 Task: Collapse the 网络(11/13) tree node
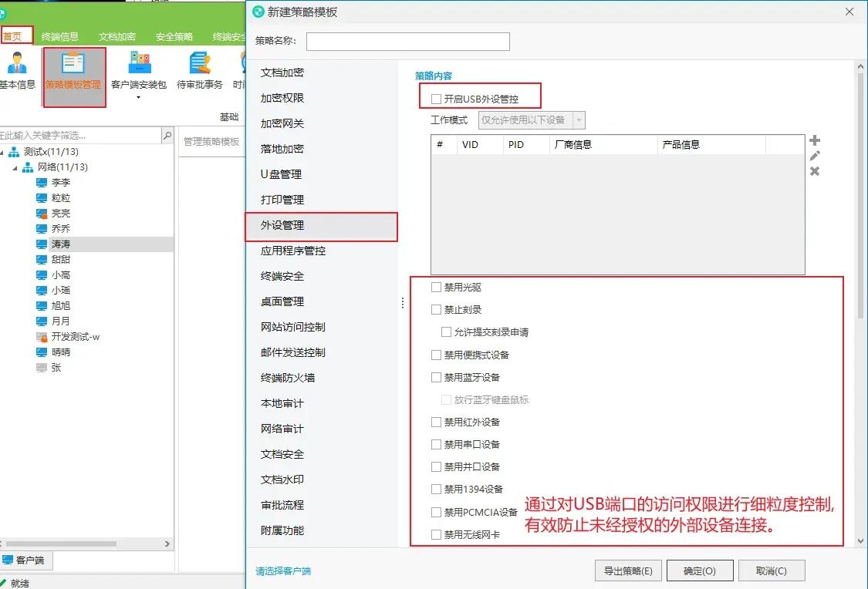pyautogui.click(x=15, y=167)
